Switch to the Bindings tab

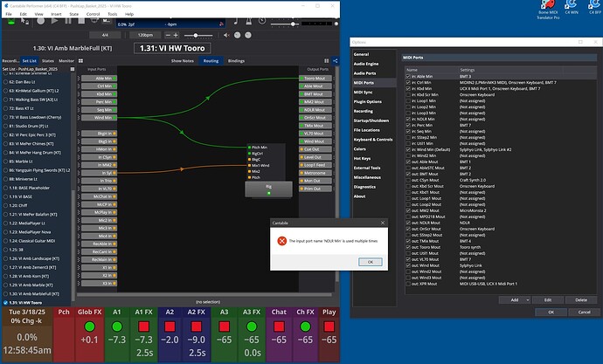point(236,61)
